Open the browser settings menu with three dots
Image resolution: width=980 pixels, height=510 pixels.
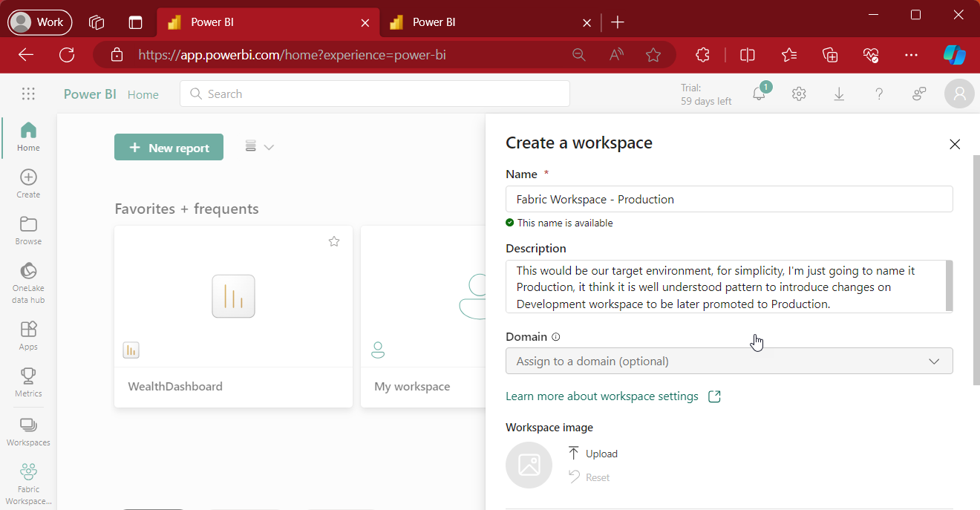click(911, 55)
